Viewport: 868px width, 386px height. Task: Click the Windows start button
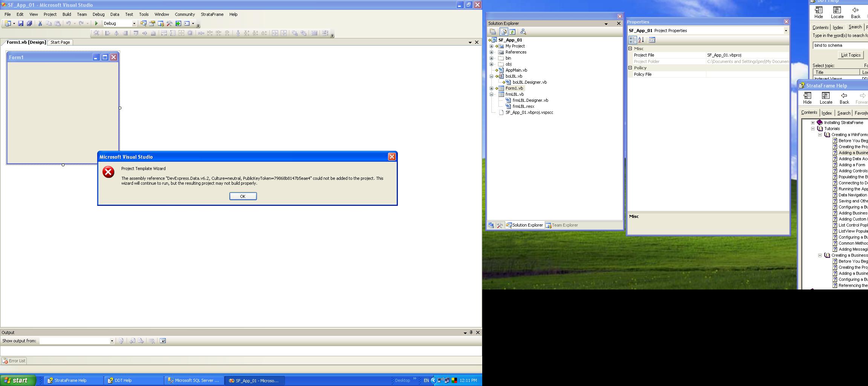(x=18, y=380)
